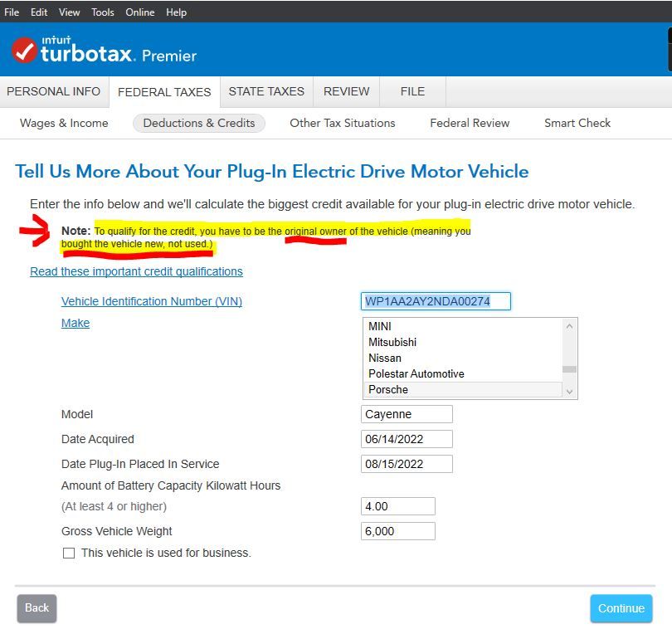Image resolution: width=672 pixels, height=634 pixels.
Task: Select Porsche in the Make list
Action: tap(463, 390)
